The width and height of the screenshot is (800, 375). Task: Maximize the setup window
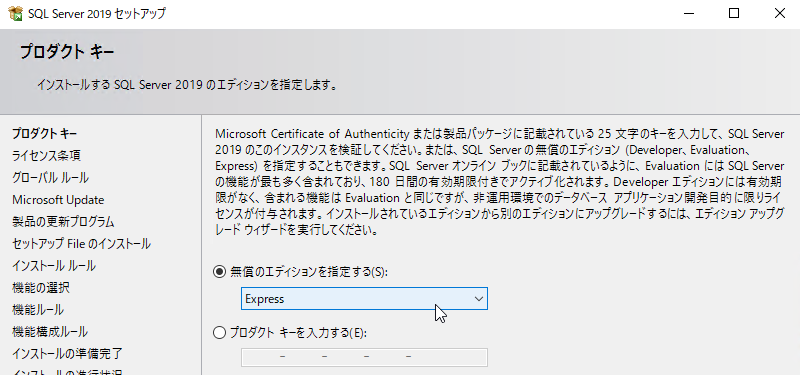pyautogui.click(x=734, y=14)
